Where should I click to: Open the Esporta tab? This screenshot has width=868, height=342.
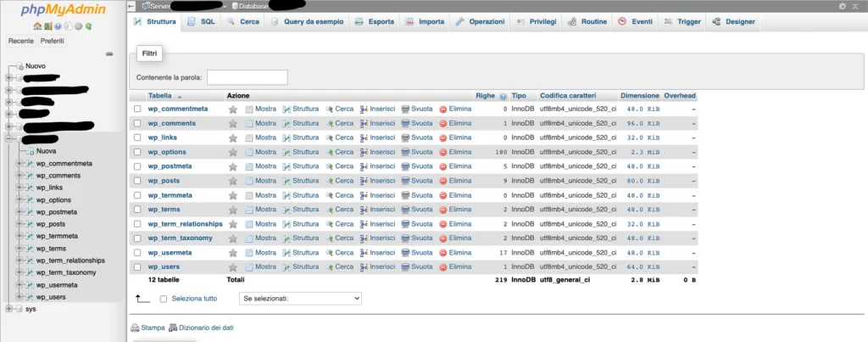click(x=376, y=21)
